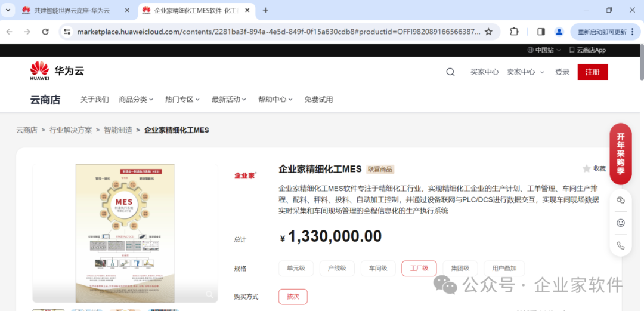Open the site search magnifier
Screen dimensions: 644x311
[450, 72]
